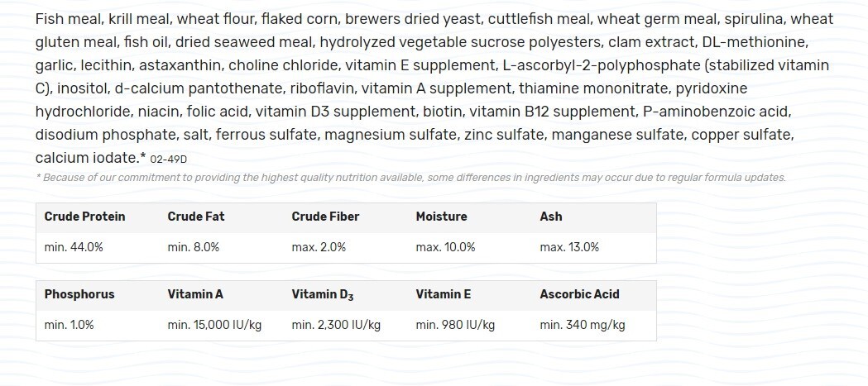
Task: Click the min. 8.0% fat value
Action: click(x=194, y=247)
